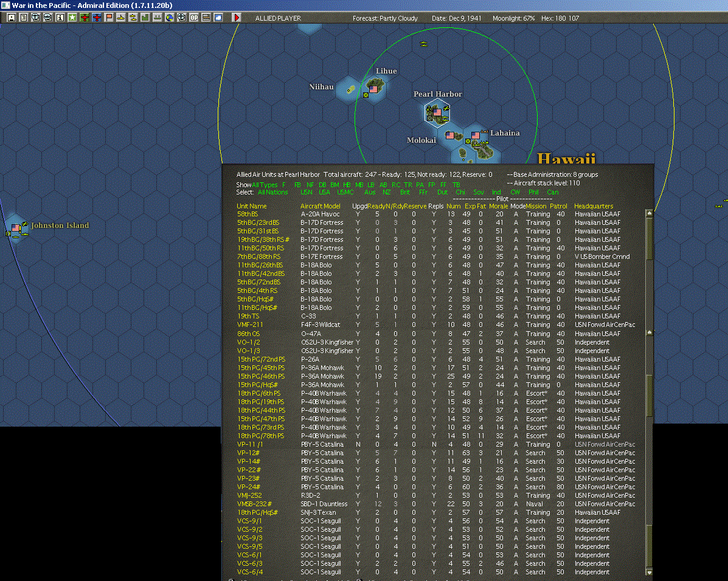
Task: Open the 58th BS air unit
Action: click(248, 214)
